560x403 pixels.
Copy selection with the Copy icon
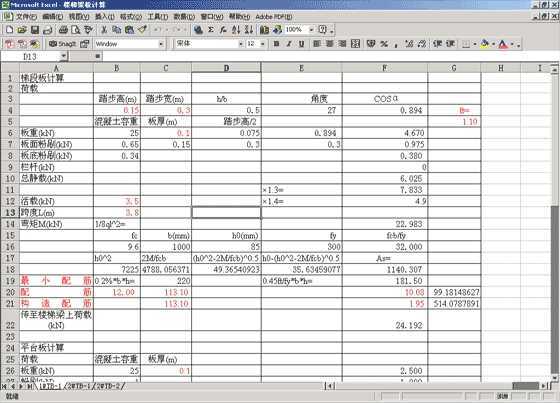(x=116, y=30)
